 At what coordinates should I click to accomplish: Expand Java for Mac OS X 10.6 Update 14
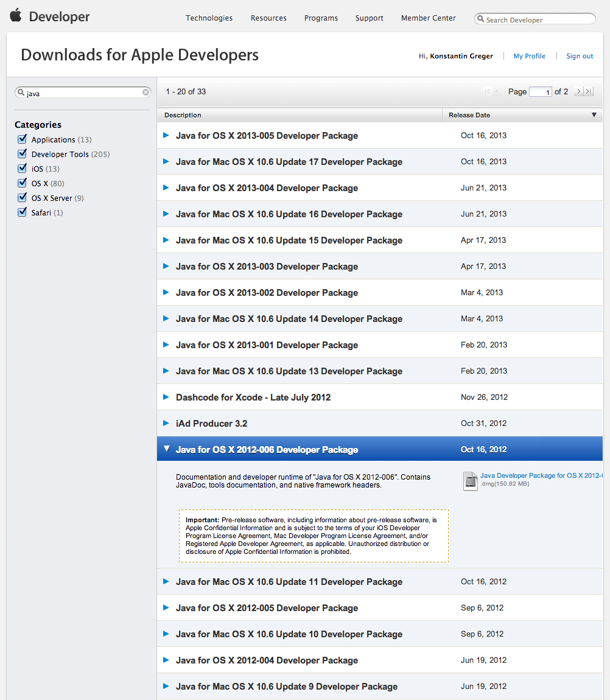[166, 318]
